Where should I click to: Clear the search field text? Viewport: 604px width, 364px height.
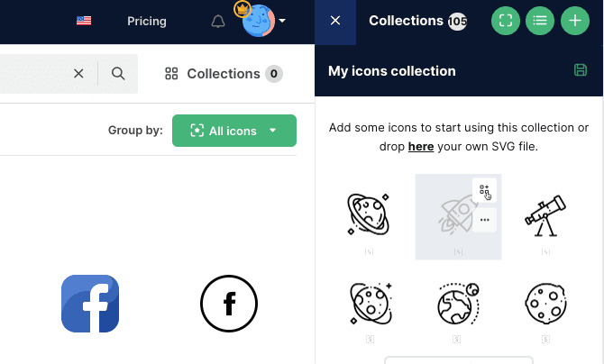(x=78, y=74)
